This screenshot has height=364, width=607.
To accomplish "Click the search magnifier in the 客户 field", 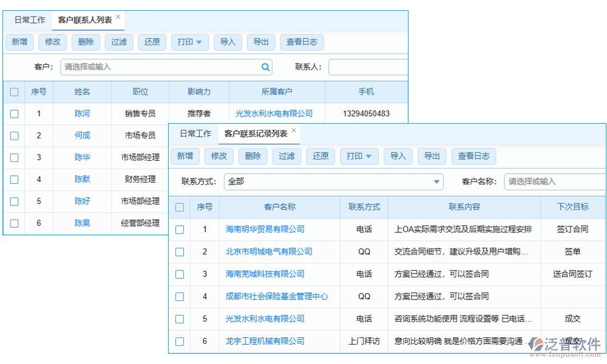I will [x=266, y=67].
